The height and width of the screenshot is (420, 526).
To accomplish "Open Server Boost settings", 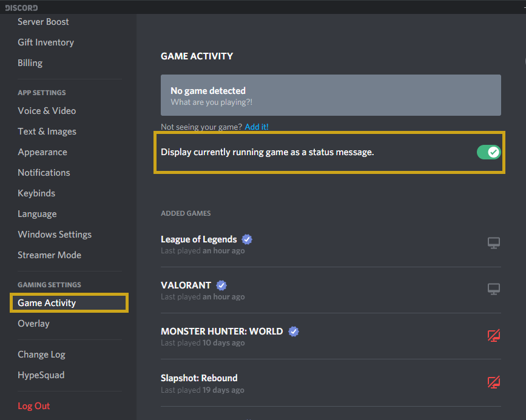I will [x=43, y=22].
